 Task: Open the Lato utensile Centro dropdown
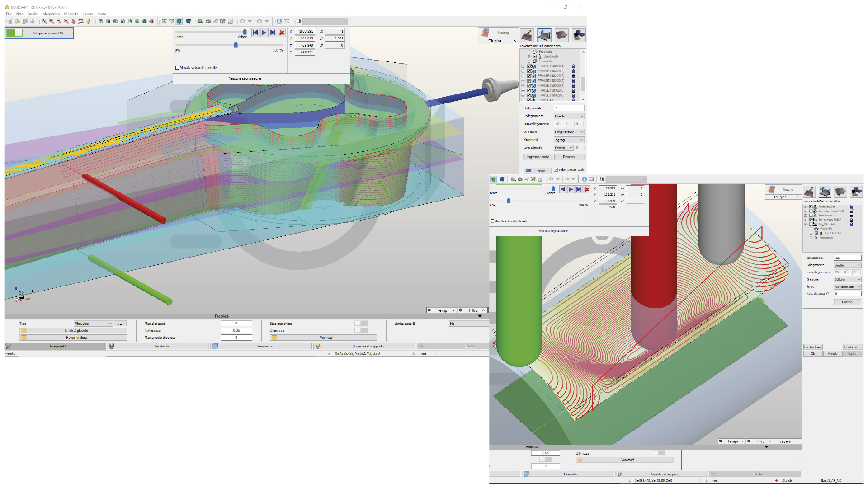click(x=564, y=148)
